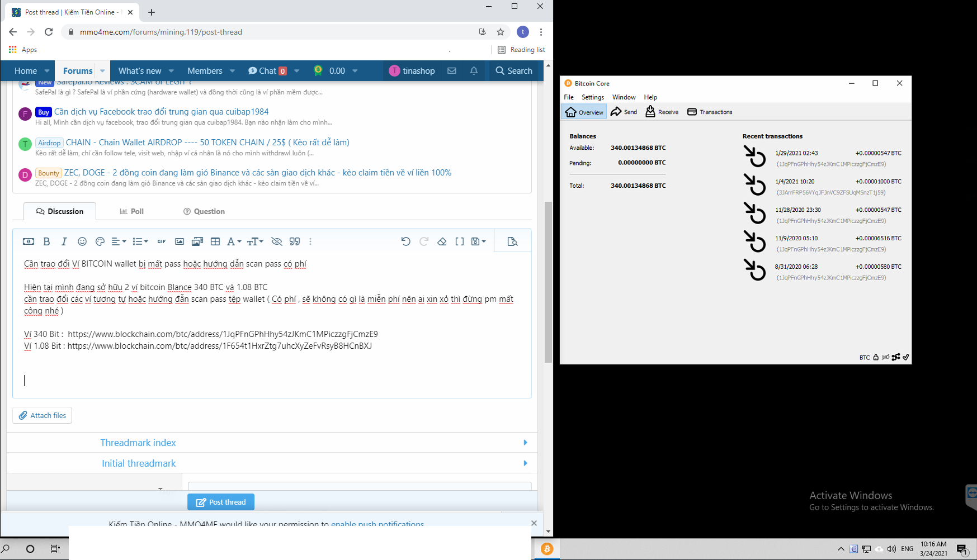Open the text color palette in editor
977x560 pixels.
(100, 241)
